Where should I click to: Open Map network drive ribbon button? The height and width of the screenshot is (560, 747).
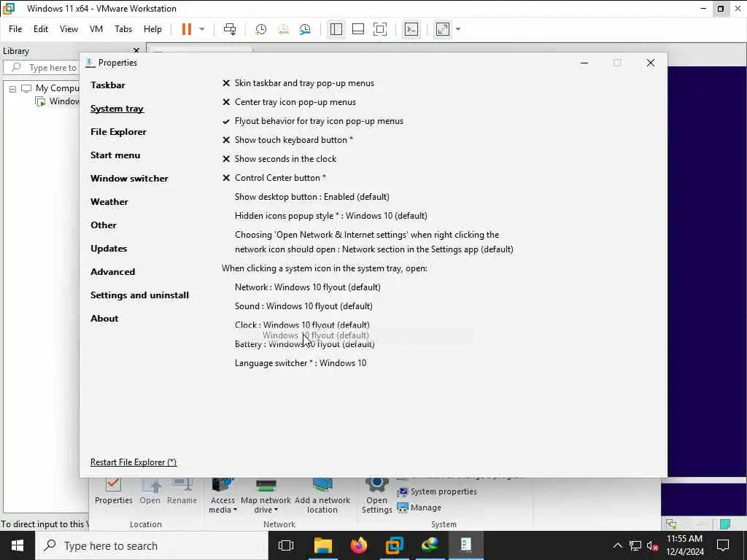[266, 496]
